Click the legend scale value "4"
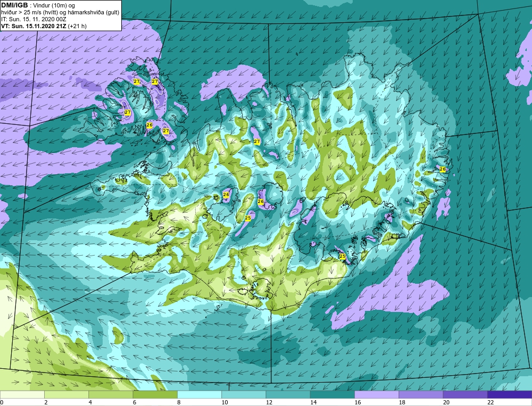This screenshot has height=406, width=532. pyautogui.click(x=90, y=402)
